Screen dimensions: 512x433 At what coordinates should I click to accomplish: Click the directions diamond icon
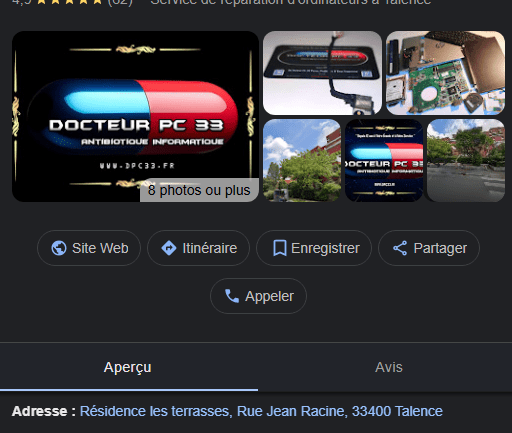(169, 248)
